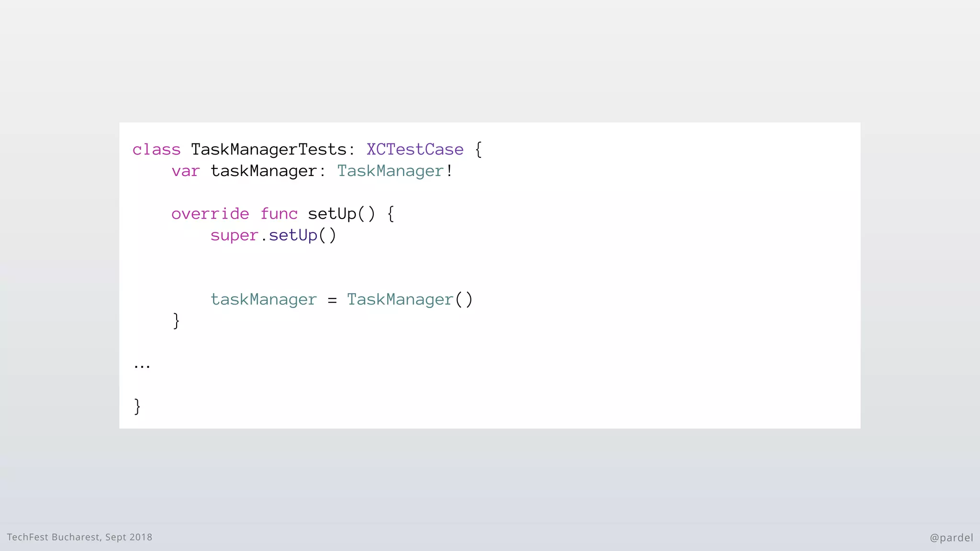Click the closing brace of setUp function
The height and width of the screenshot is (551, 980).
[176, 321]
